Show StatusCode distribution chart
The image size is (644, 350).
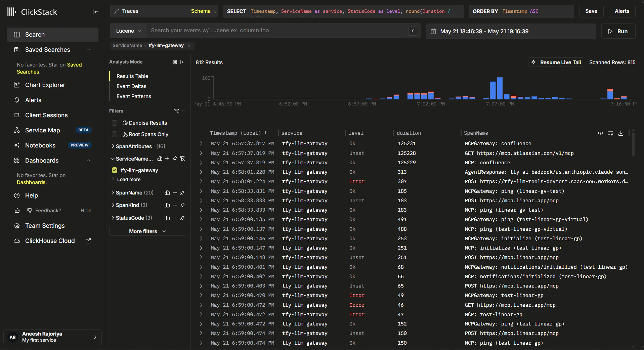point(167,218)
